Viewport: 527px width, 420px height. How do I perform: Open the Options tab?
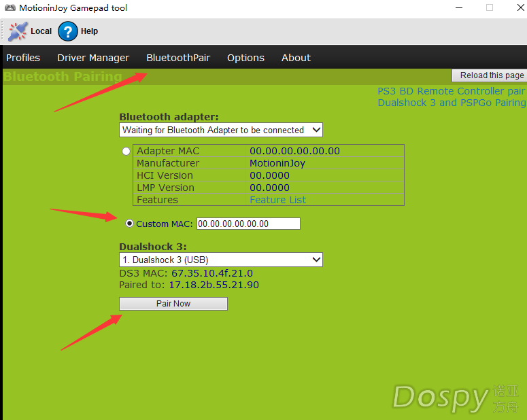pos(245,58)
